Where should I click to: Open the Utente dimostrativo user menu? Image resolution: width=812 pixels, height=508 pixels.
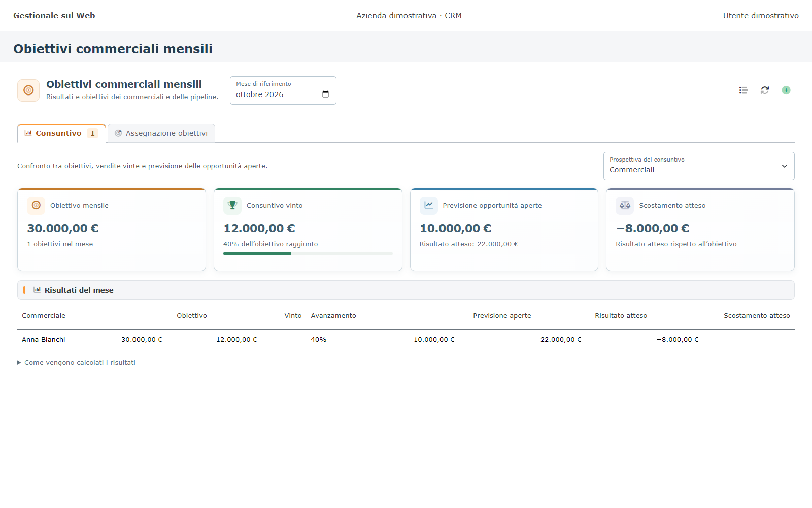point(761,16)
